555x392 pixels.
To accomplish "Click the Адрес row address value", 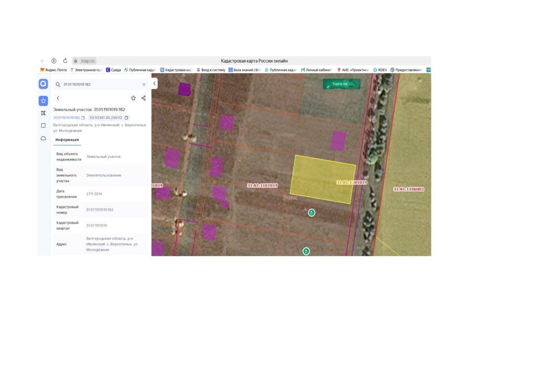I will (x=112, y=244).
